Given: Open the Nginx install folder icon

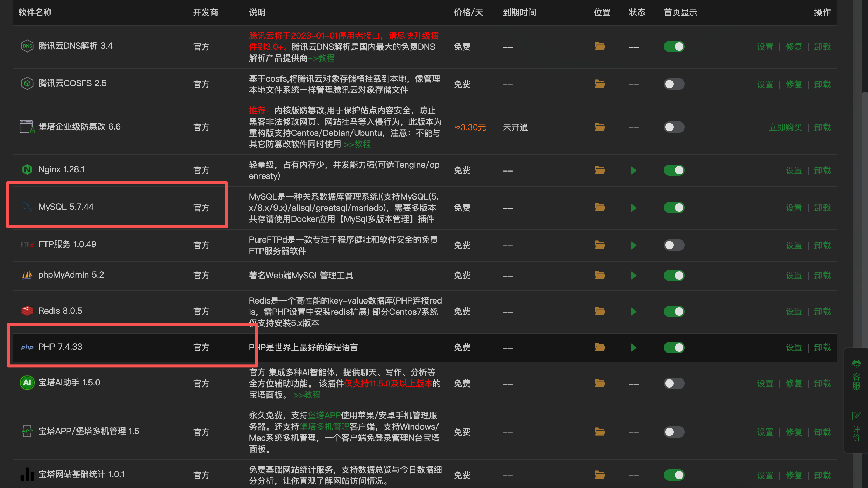Looking at the screenshot, I should pos(600,170).
